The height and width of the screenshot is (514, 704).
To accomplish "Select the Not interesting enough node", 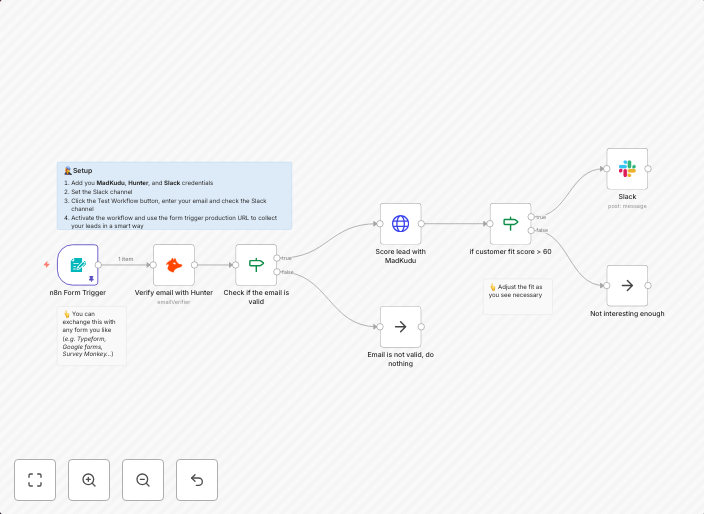I will (627, 286).
